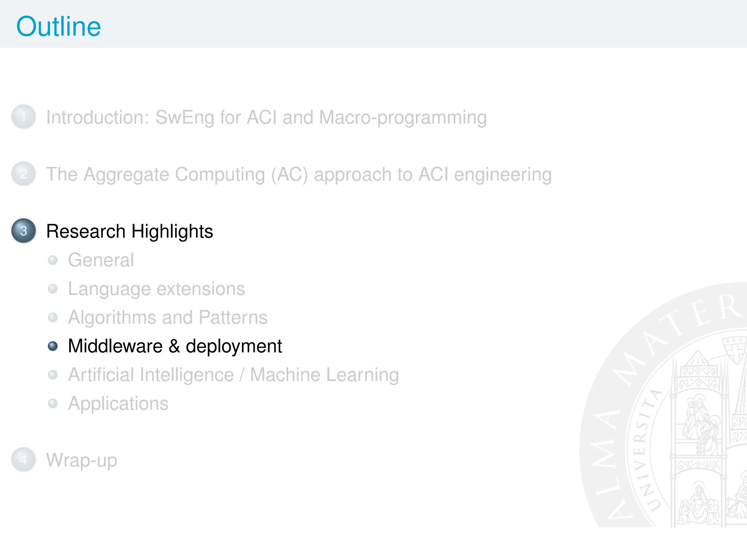Screen dimensions: 747x560
Task: Jump to the Wrap-up section
Action: [82, 460]
